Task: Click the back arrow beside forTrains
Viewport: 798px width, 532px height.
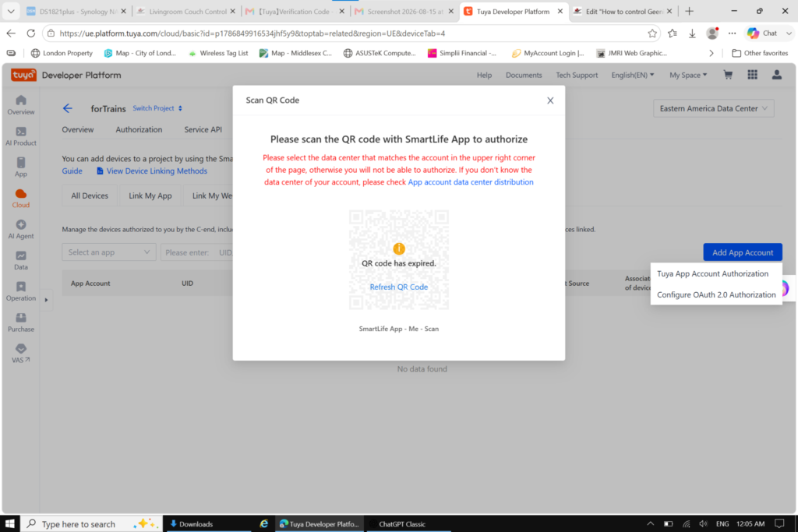Action: 68,108
